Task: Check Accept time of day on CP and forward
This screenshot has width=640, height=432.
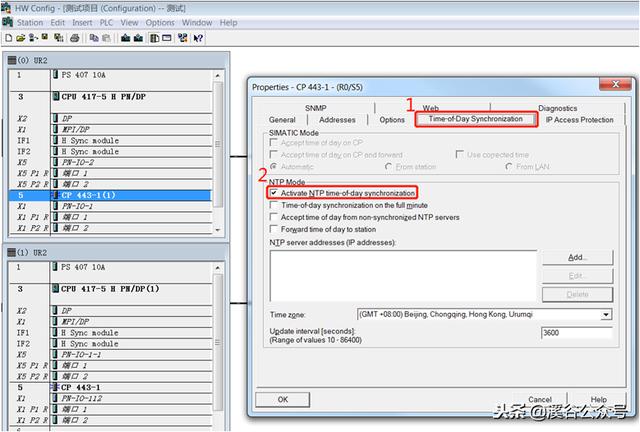Action: point(274,154)
